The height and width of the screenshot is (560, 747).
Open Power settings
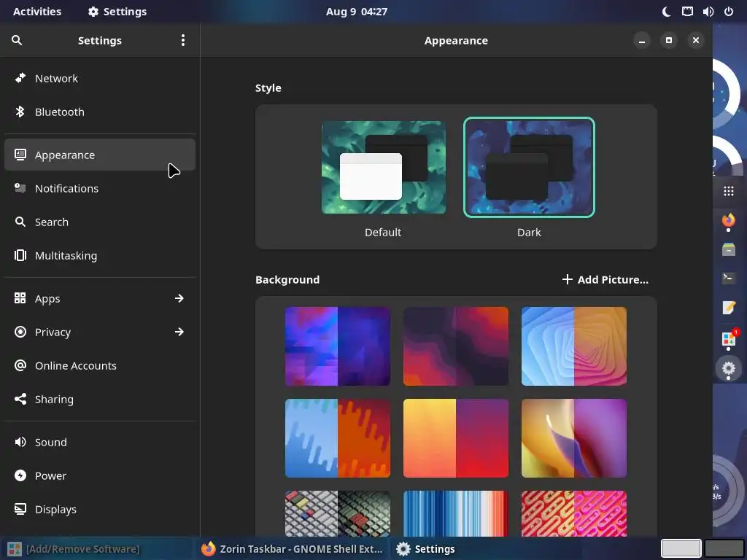point(100,475)
